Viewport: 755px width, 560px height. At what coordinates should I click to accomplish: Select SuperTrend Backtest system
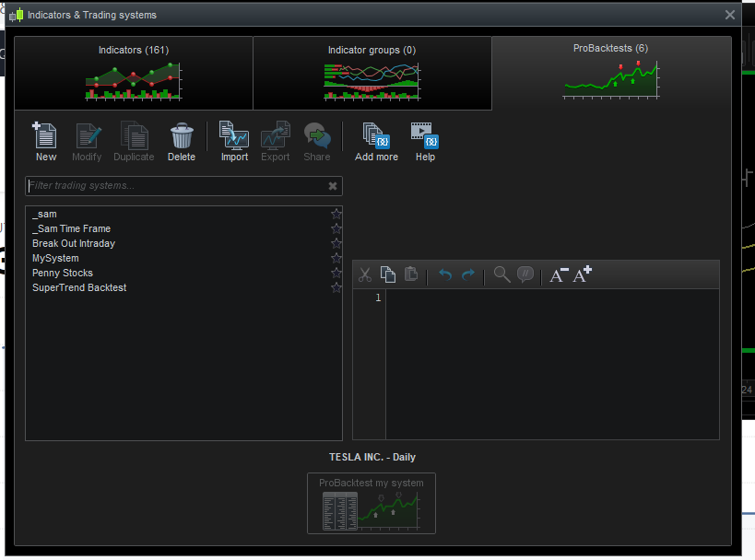pos(183,287)
